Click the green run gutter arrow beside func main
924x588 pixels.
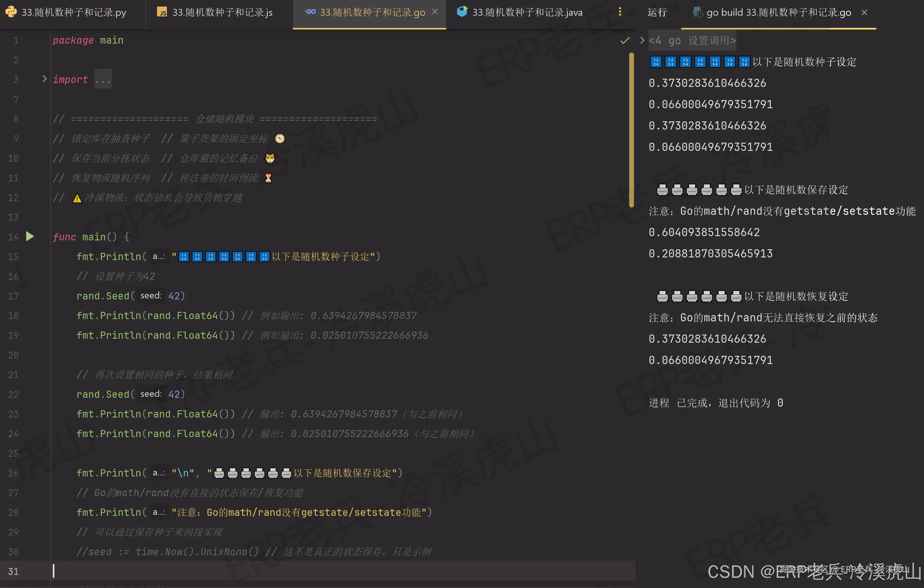tap(30, 236)
